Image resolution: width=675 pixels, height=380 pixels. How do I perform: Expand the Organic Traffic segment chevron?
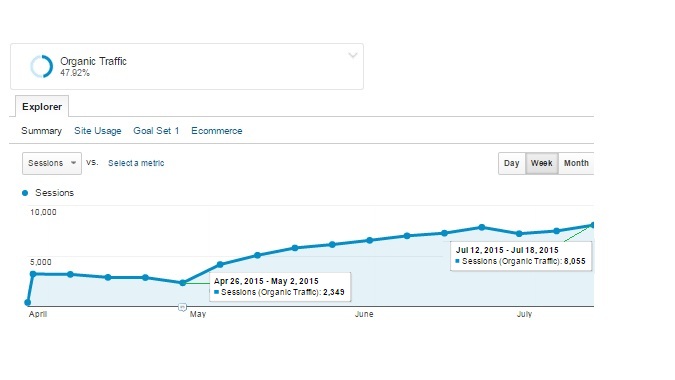(x=353, y=55)
